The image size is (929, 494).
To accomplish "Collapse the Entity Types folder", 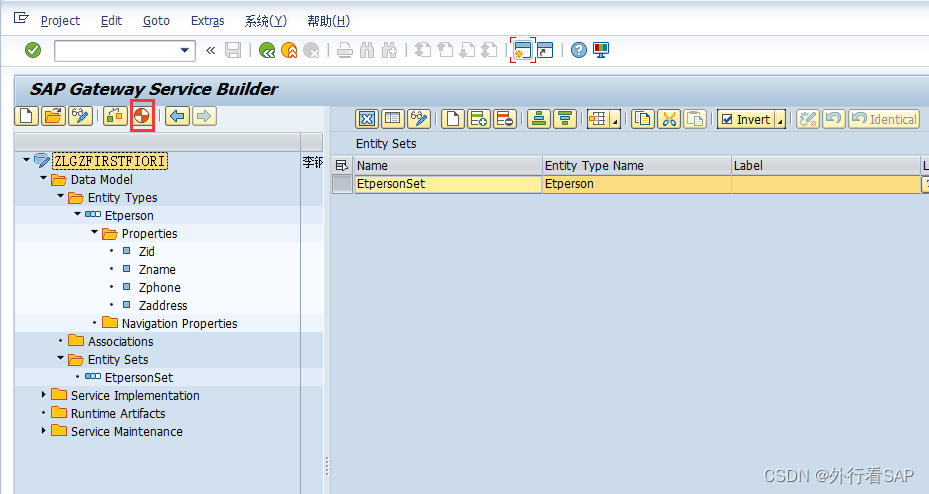I will click(x=60, y=196).
